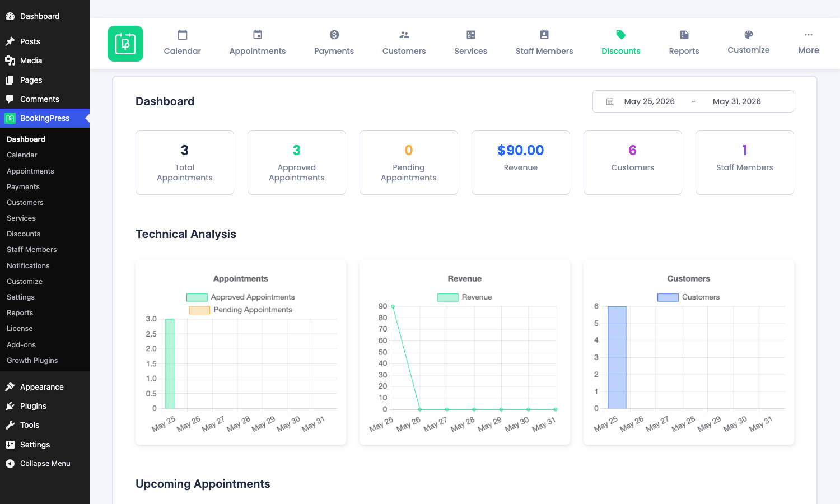The height and width of the screenshot is (504, 840).
Task: Click the May 25 bar in Appointments chart
Action: (x=170, y=363)
